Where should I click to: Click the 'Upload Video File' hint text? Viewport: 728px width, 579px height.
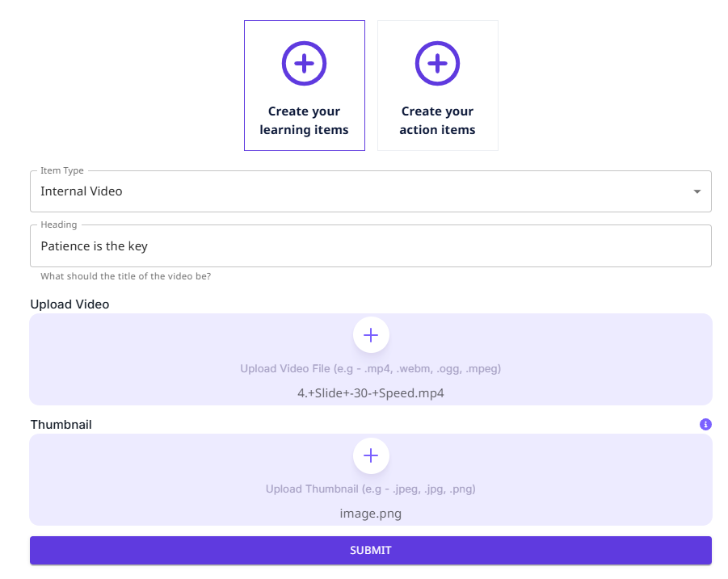pyautogui.click(x=371, y=369)
